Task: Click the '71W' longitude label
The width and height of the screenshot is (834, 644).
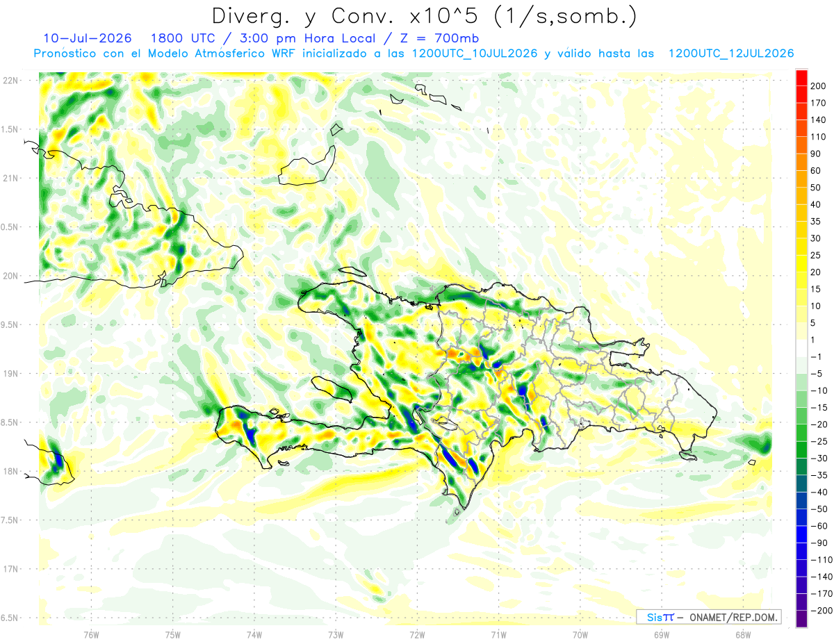Action: [498, 635]
